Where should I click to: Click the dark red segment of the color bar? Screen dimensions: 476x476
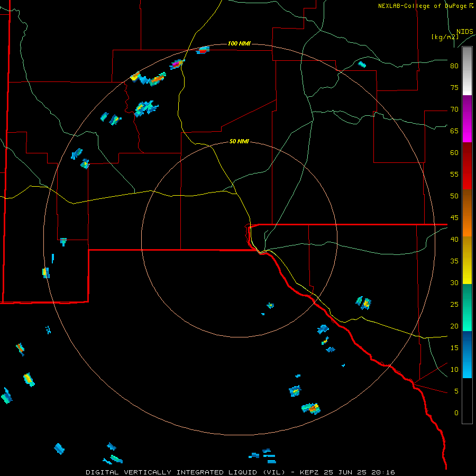(x=467, y=166)
